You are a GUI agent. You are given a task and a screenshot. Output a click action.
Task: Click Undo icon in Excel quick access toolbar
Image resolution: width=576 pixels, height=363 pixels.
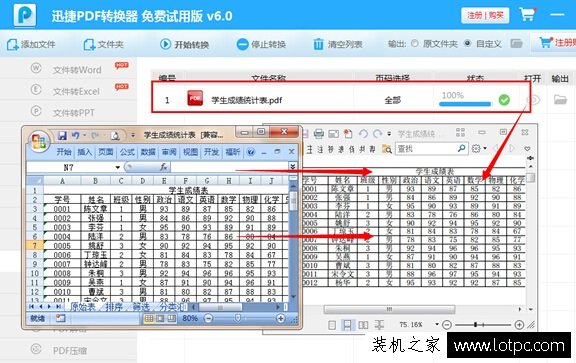tap(75, 136)
